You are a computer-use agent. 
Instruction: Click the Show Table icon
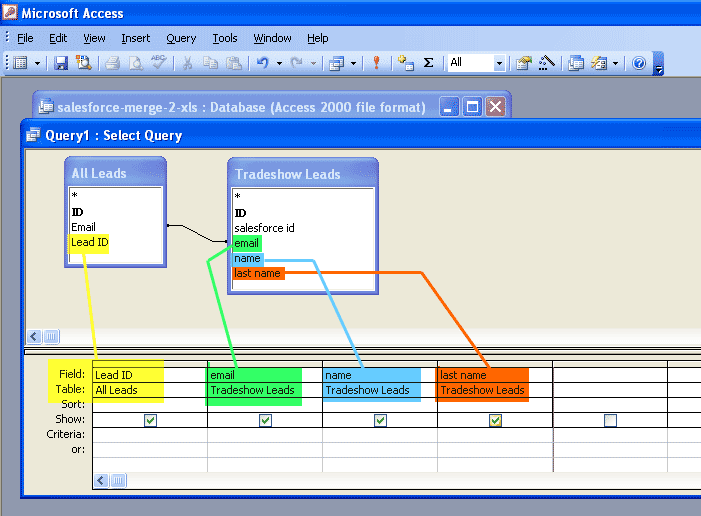(405, 63)
